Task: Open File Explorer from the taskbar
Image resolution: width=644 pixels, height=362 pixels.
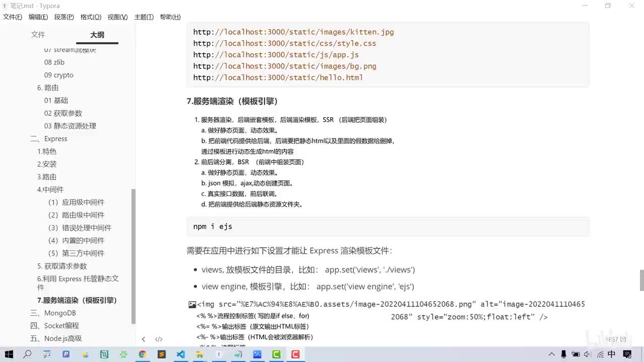Action: (200, 354)
